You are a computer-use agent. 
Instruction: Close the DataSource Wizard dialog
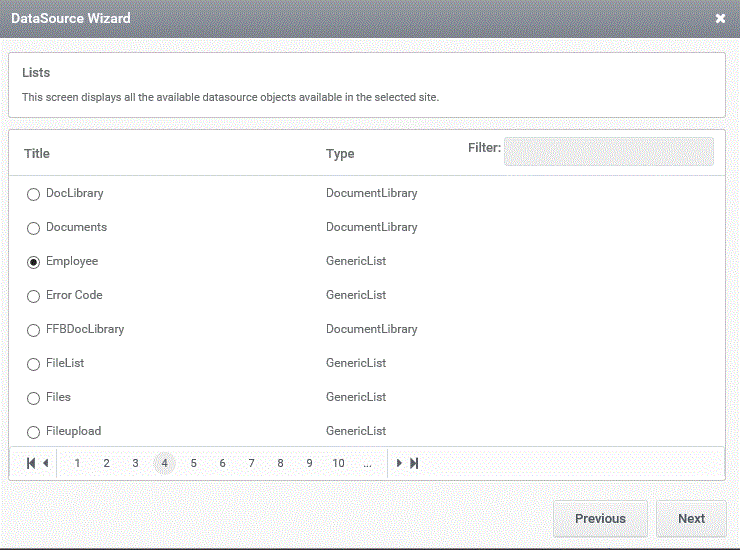[x=720, y=18]
